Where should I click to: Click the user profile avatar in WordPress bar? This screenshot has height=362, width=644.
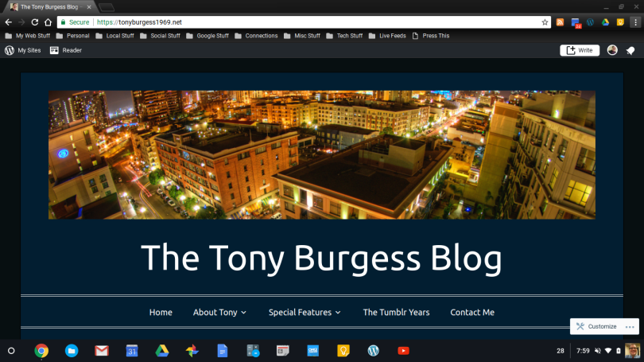coord(612,50)
